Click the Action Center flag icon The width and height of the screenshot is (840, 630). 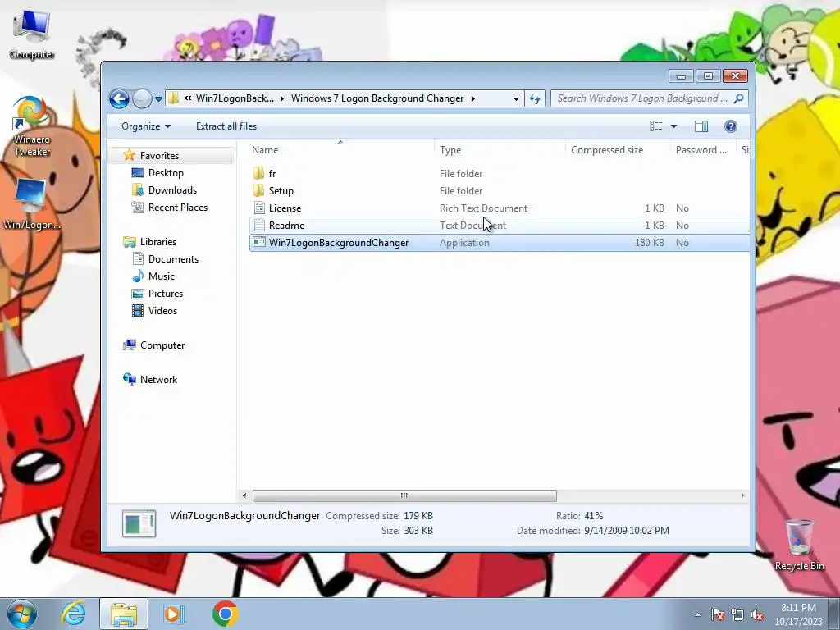717,614
